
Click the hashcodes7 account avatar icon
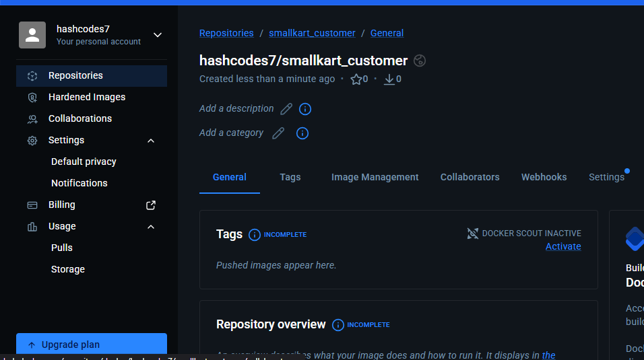tap(32, 35)
